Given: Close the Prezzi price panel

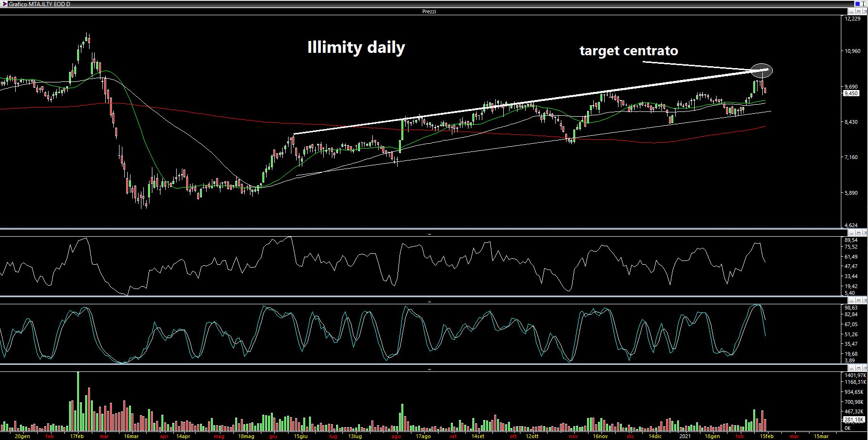Looking at the screenshot, I should click(x=864, y=11).
